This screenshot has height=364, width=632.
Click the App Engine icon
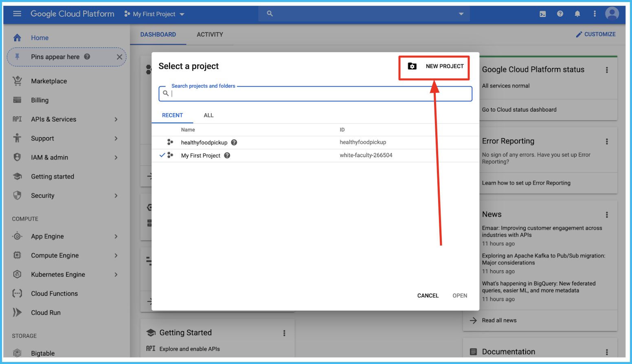tap(17, 236)
